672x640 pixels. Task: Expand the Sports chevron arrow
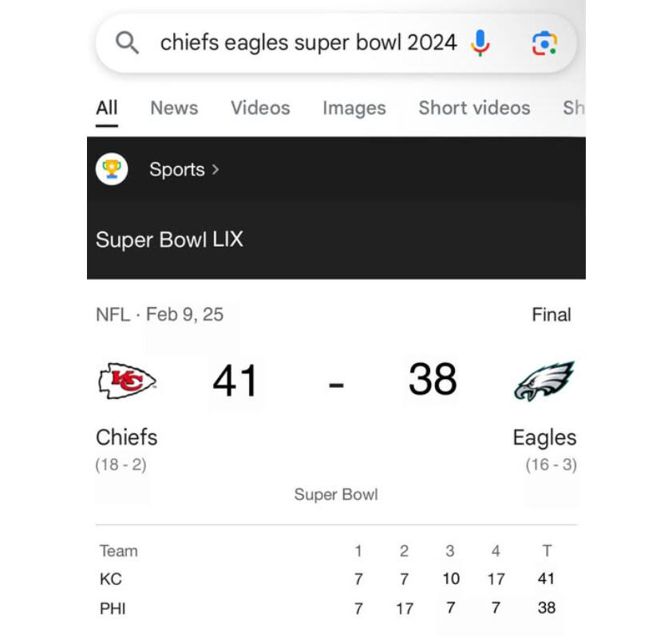(x=215, y=169)
